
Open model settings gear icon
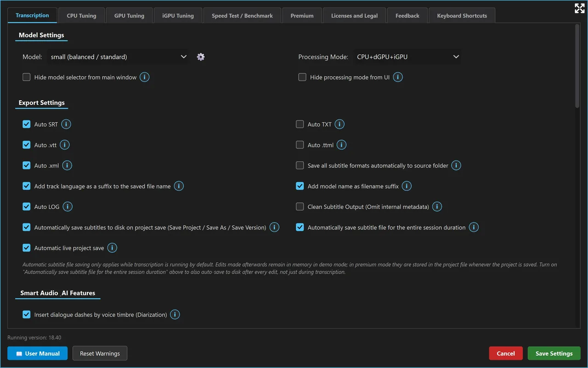(201, 57)
